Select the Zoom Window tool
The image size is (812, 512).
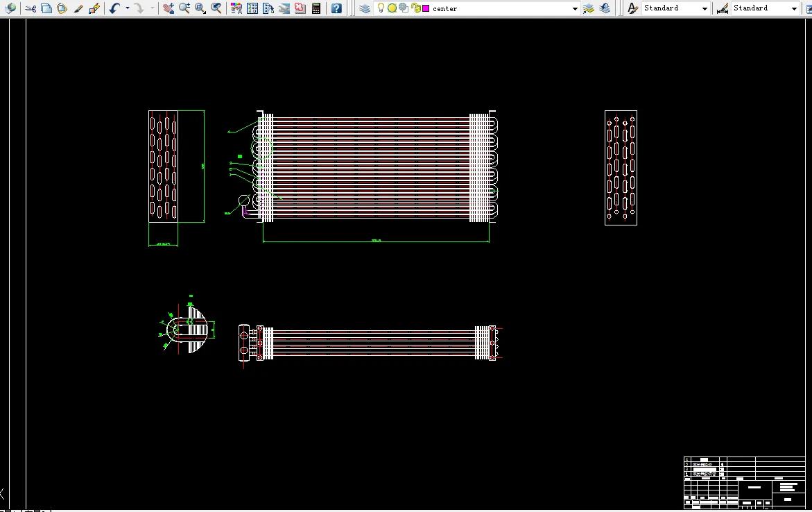(x=200, y=8)
